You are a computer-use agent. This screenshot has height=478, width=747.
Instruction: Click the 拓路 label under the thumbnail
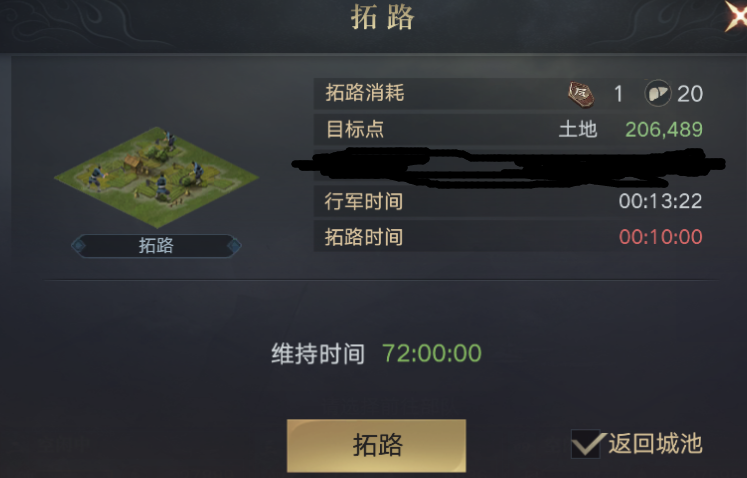pyautogui.click(x=156, y=245)
